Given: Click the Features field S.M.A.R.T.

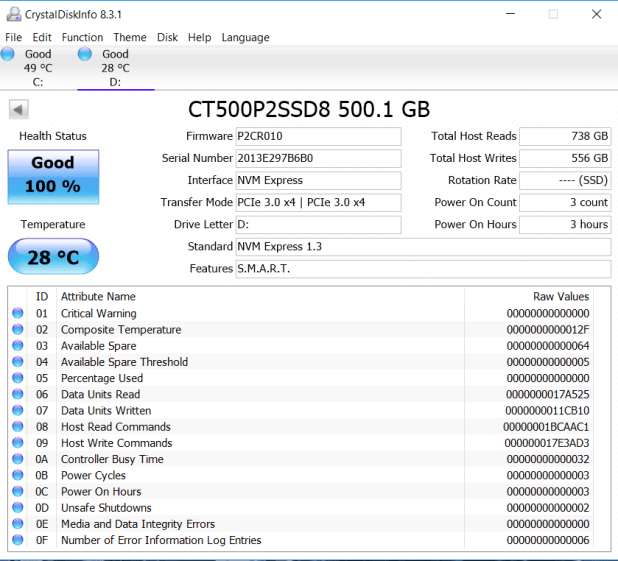Looking at the screenshot, I should coord(423,268).
